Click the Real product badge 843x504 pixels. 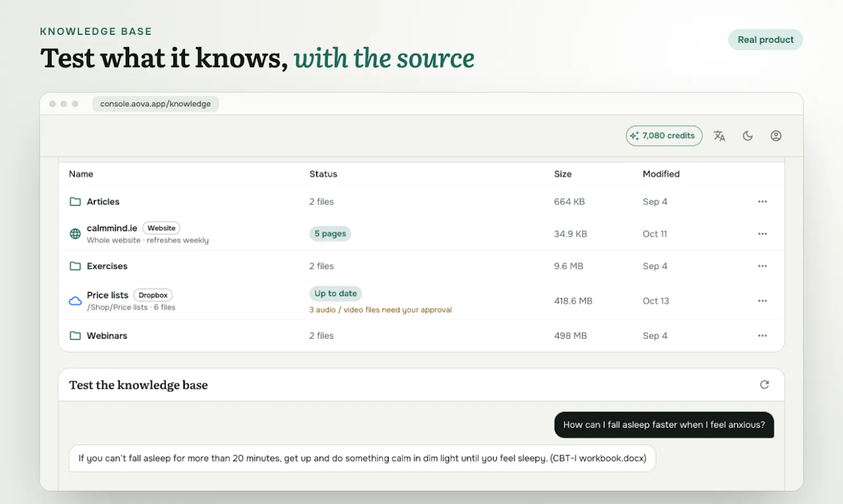pyautogui.click(x=766, y=39)
